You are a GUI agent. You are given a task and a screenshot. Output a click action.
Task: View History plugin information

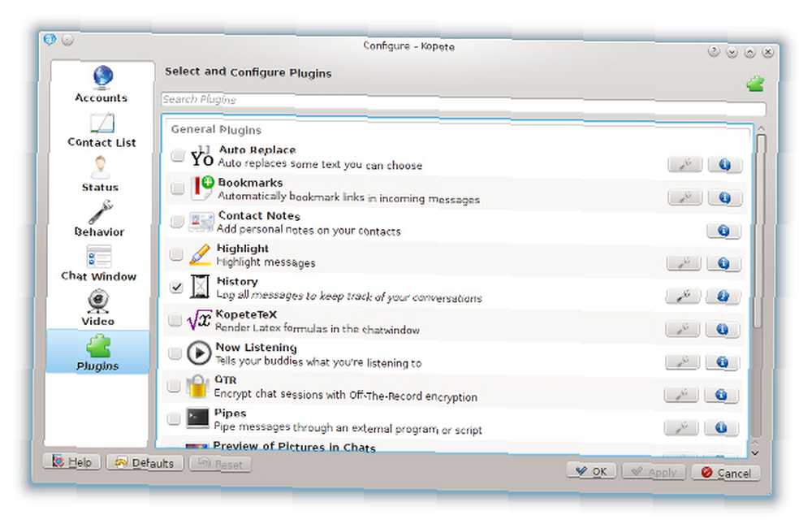pos(723,296)
